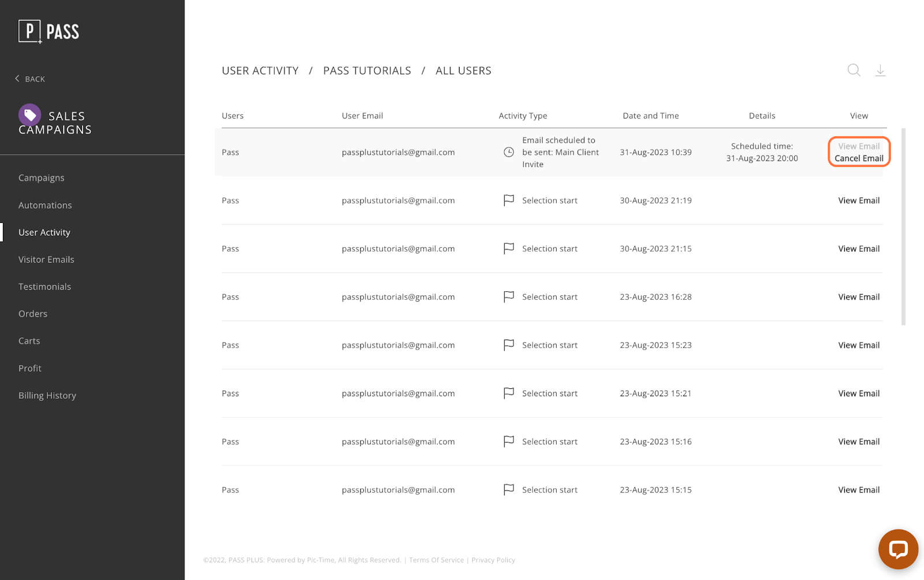View Email for 23-Aug-2023 15:21 row
Screen dimensions: 924x580
pyautogui.click(x=859, y=393)
